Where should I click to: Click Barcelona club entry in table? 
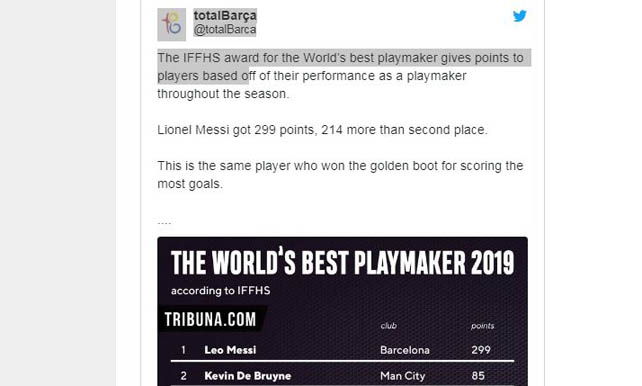click(x=405, y=350)
